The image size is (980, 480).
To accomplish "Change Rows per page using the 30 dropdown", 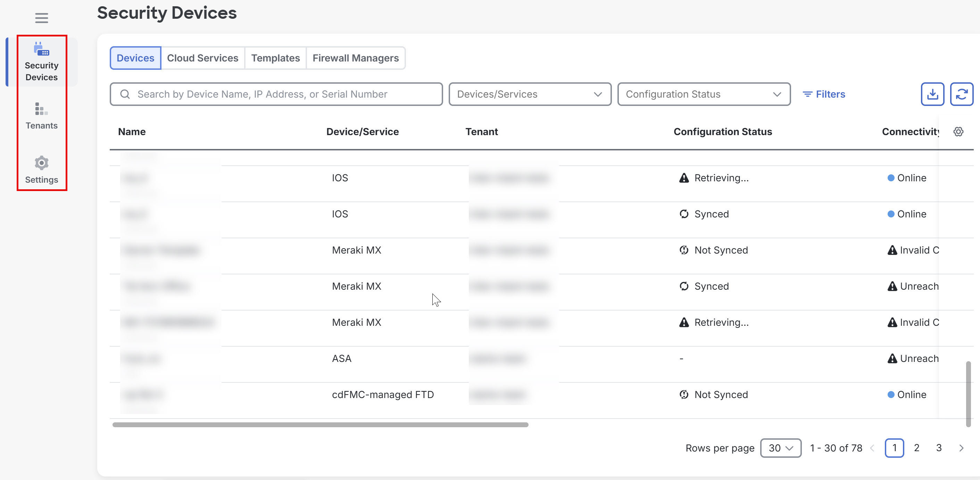I will pos(781,448).
